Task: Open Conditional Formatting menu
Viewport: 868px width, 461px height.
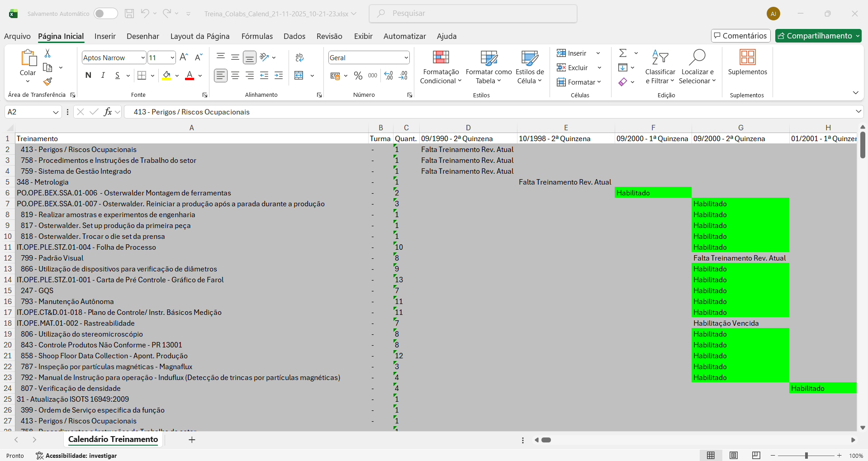Action: coord(441,68)
